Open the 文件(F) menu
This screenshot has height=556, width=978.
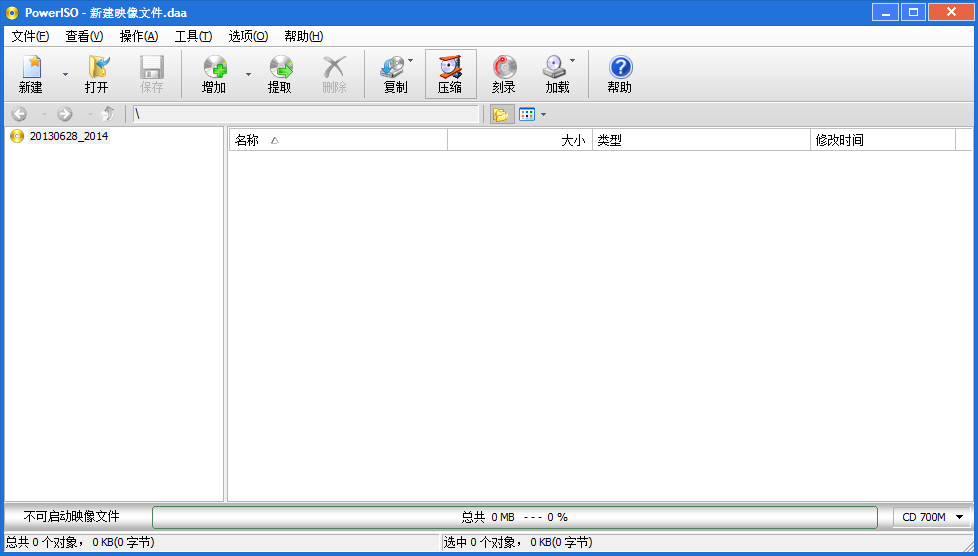click(x=30, y=36)
